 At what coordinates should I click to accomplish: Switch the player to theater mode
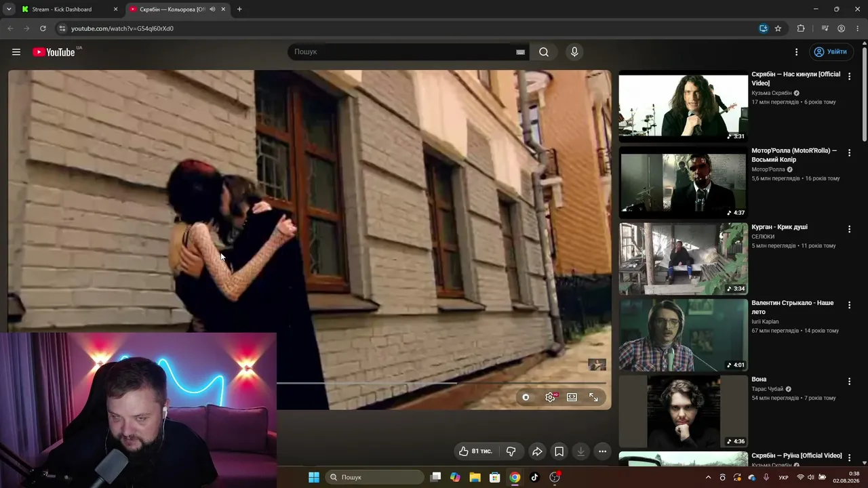click(572, 397)
